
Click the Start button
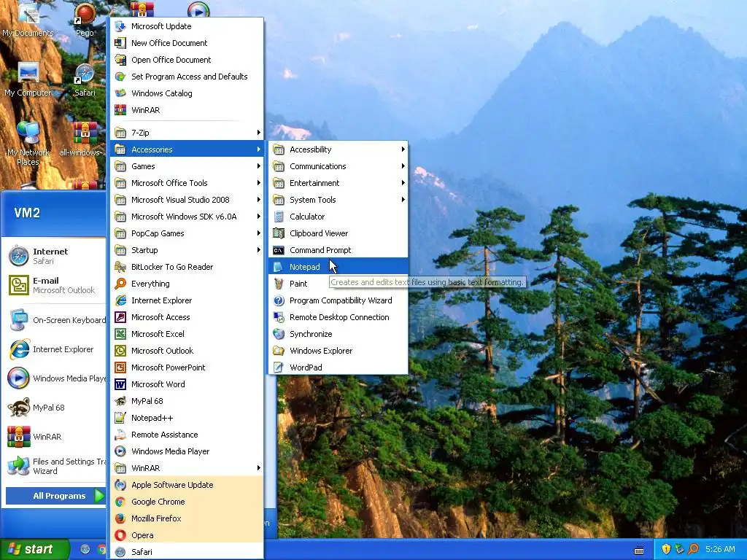coord(34,549)
